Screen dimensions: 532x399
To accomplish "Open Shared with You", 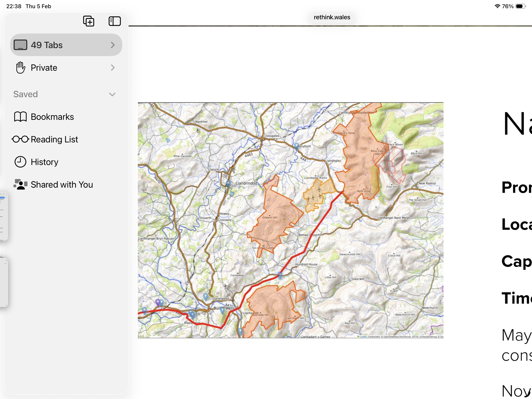I will tap(61, 185).
